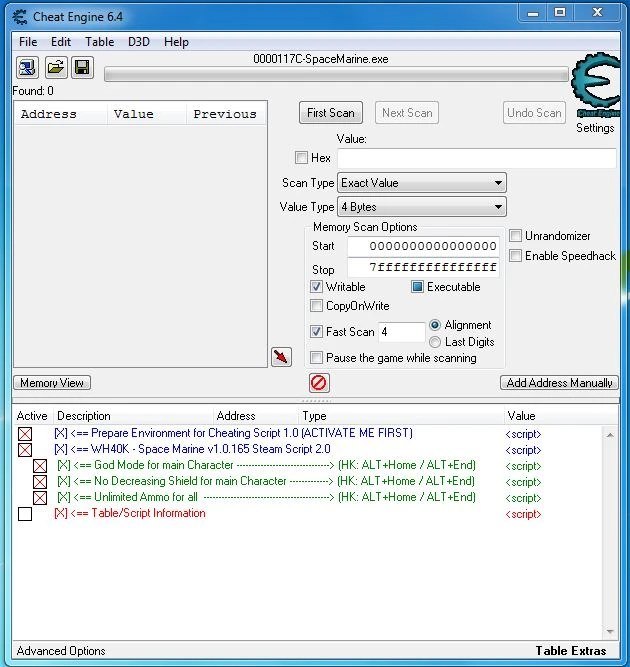Open Memory View
This screenshot has width=630, height=667.
click(52, 383)
